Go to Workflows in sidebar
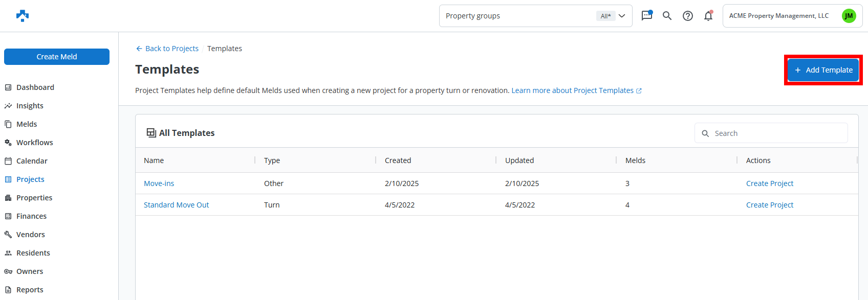The image size is (868, 300). tap(34, 143)
